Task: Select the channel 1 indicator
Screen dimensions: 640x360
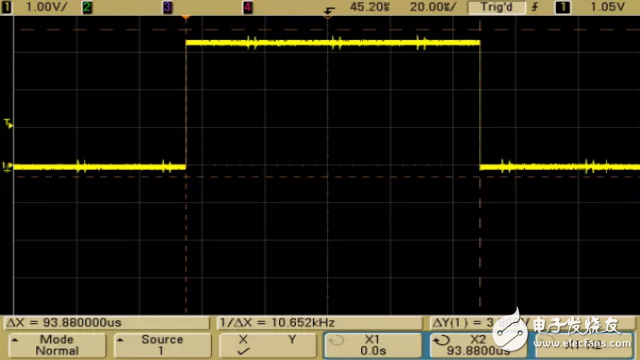Action: [7, 7]
